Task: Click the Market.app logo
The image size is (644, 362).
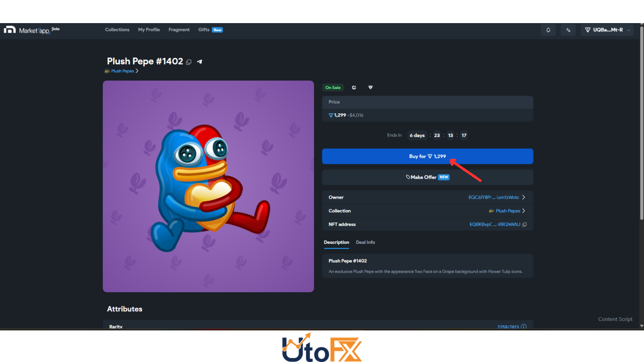Action: pos(32,30)
